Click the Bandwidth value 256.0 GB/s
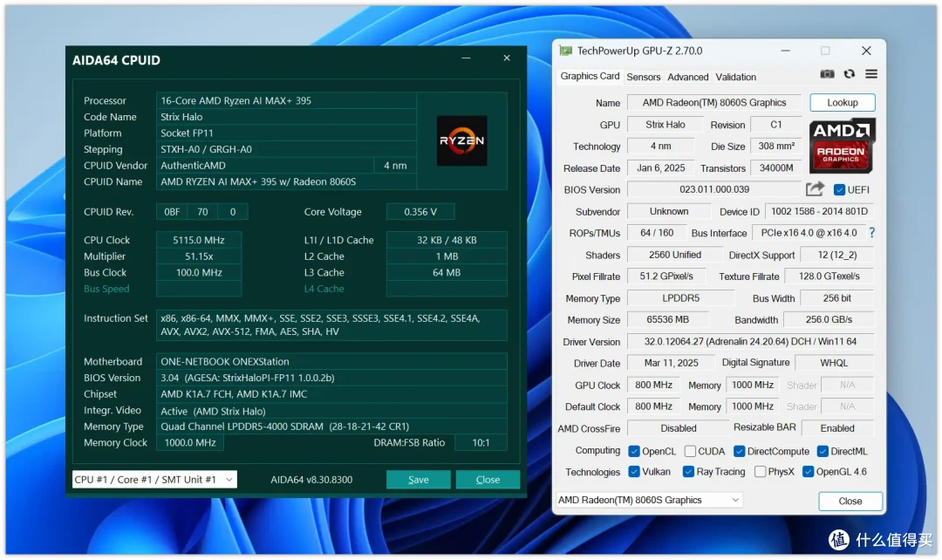 pyautogui.click(x=829, y=319)
